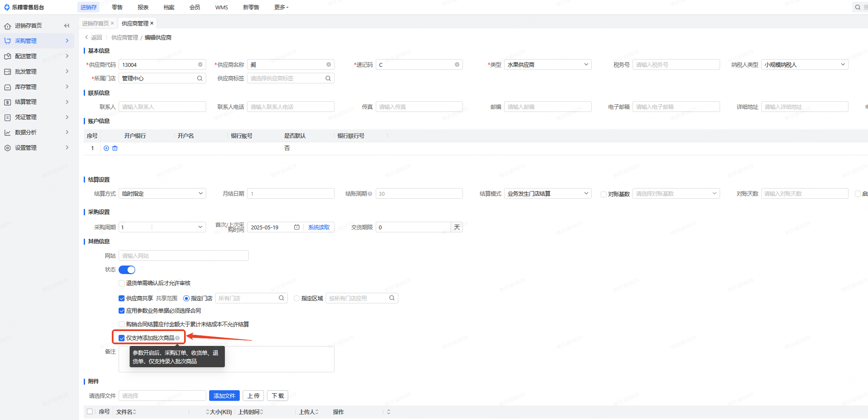This screenshot has width=868, height=420.
Task: Click the search icon in 供应商标签 field
Action: (x=328, y=78)
